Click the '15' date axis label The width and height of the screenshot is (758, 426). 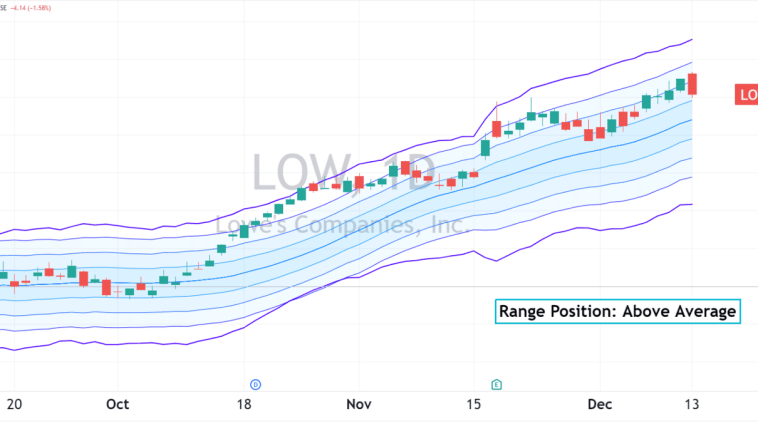pyautogui.click(x=474, y=404)
